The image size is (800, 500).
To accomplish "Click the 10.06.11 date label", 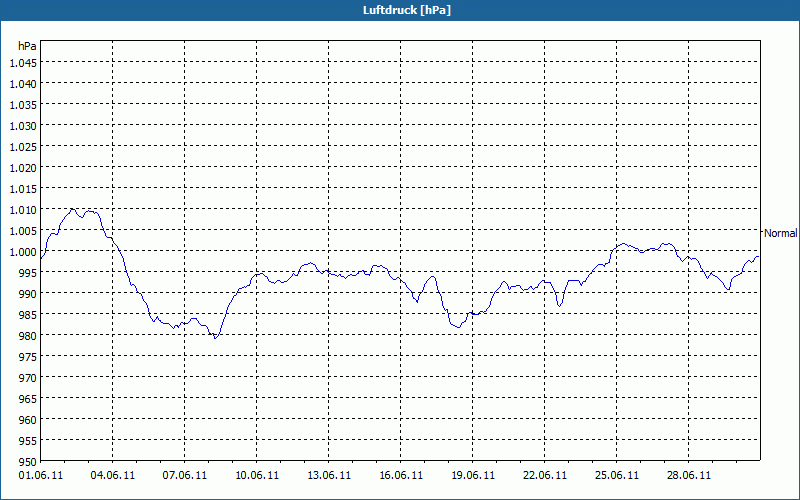I will coord(257,475).
